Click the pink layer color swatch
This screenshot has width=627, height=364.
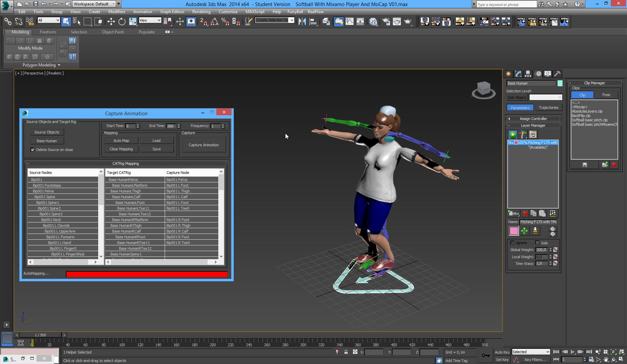click(x=514, y=231)
